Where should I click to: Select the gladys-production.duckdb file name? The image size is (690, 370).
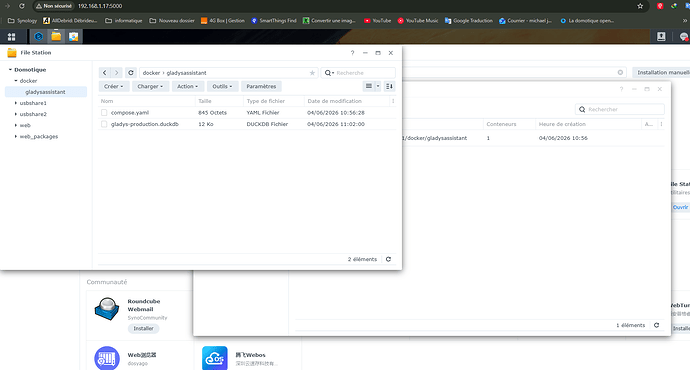[145, 124]
